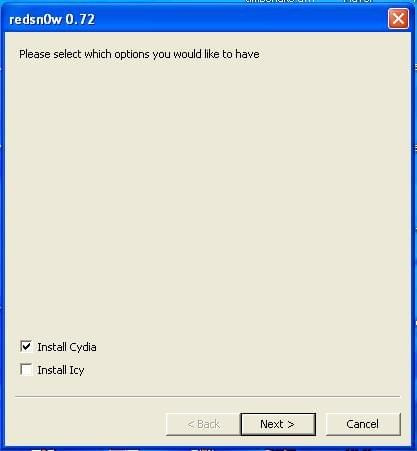Image resolution: width=417 pixels, height=451 pixels.
Task: Click the blue left border of the window
Action: (x=3, y=233)
